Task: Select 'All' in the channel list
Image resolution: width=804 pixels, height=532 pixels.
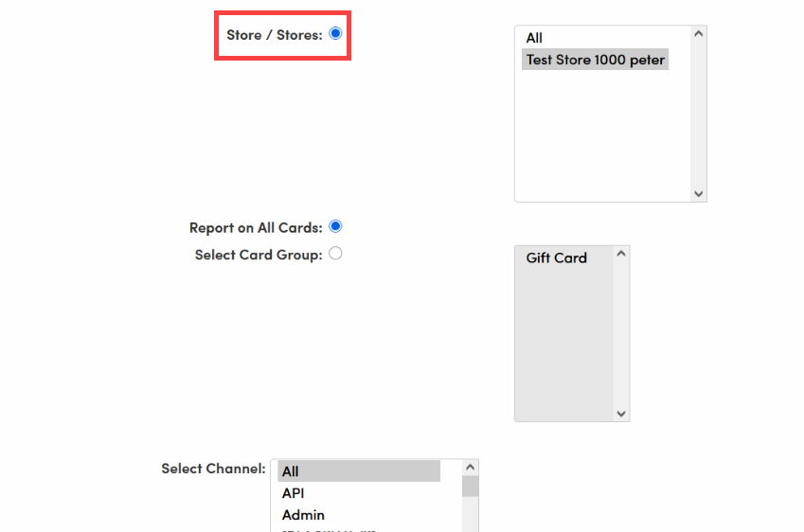Action: [358, 471]
